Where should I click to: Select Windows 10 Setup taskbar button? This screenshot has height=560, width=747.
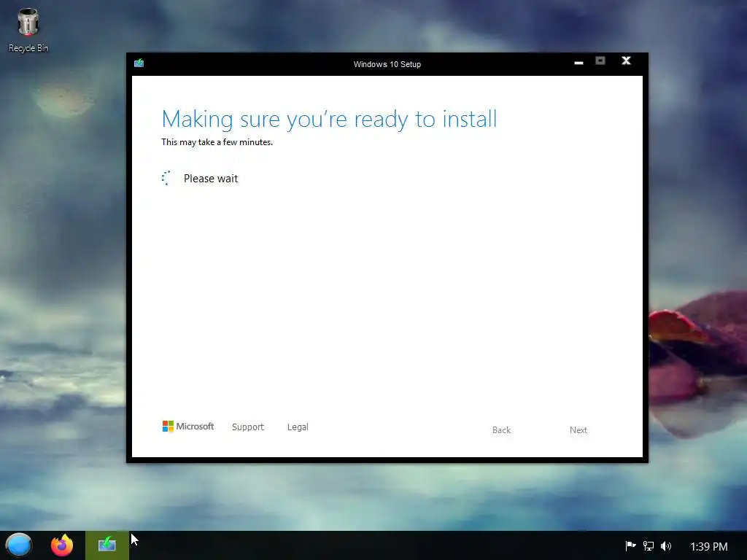click(x=107, y=545)
